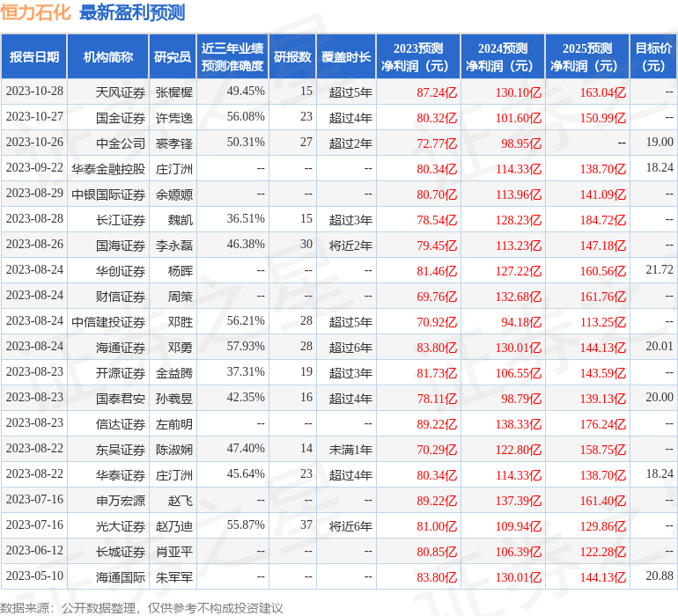Click the date 2023-06-12

(34, 550)
